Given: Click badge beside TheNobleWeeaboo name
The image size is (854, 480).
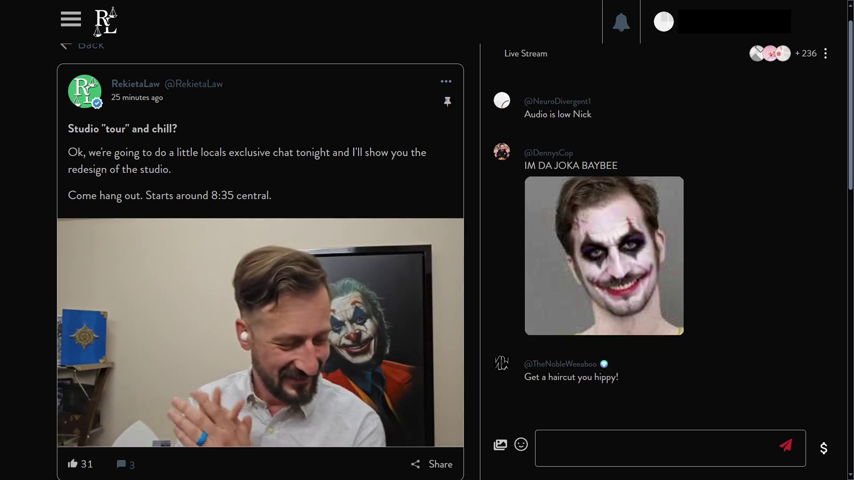Looking at the screenshot, I should pyautogui.click(x=604, y=364).
